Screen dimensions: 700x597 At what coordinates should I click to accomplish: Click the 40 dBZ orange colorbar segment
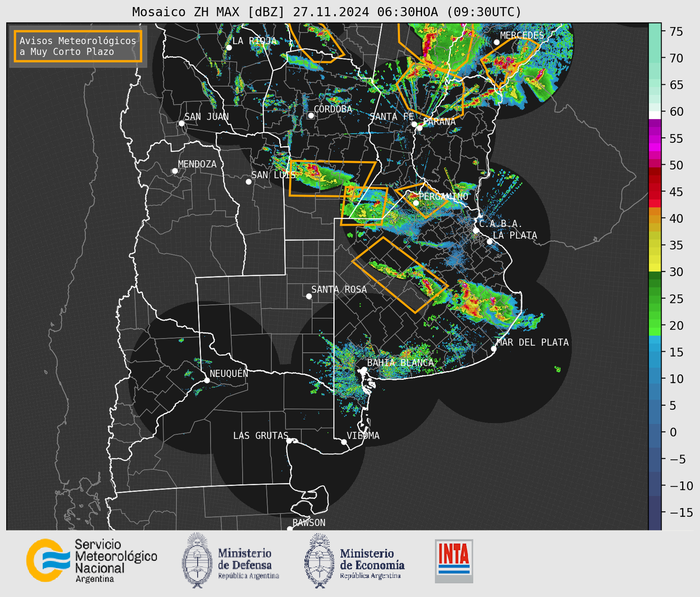pos(655,219)
